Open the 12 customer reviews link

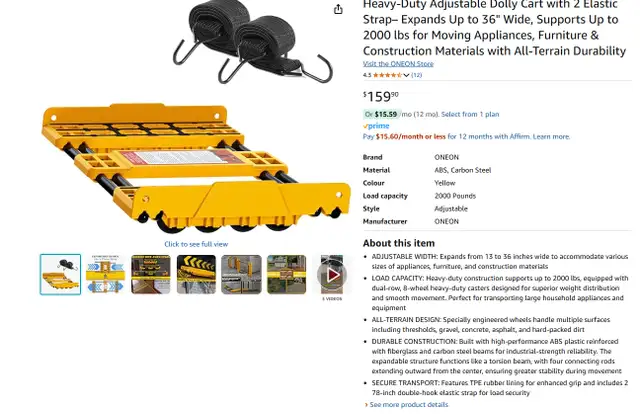click(416, 75)
